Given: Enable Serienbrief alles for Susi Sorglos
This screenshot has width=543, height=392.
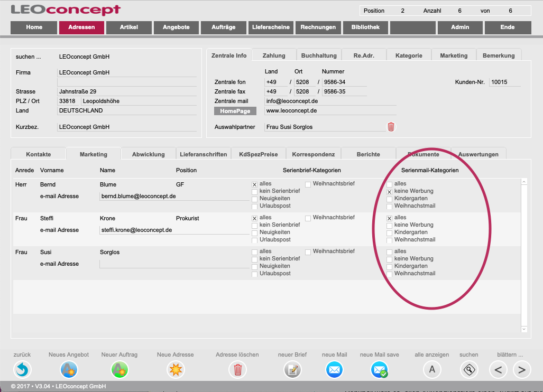Looking at the screenshot, I should point(254,252).
